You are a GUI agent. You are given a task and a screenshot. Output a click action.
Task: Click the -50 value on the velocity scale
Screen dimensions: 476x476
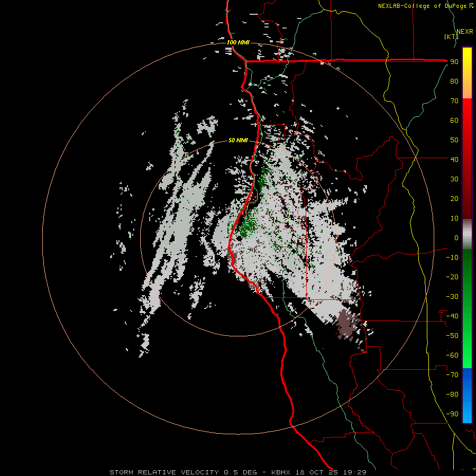click(452, 336)
